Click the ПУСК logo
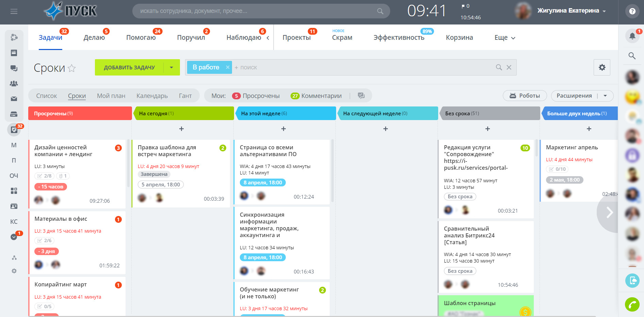The image size is (644, 317). (70, 11)
